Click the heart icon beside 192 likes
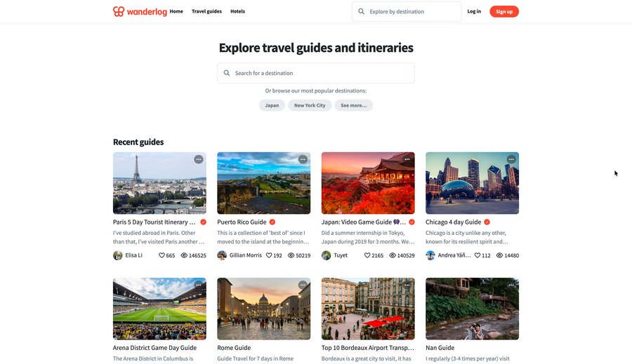Screen dimensions: 632x364 pos(269,255)
